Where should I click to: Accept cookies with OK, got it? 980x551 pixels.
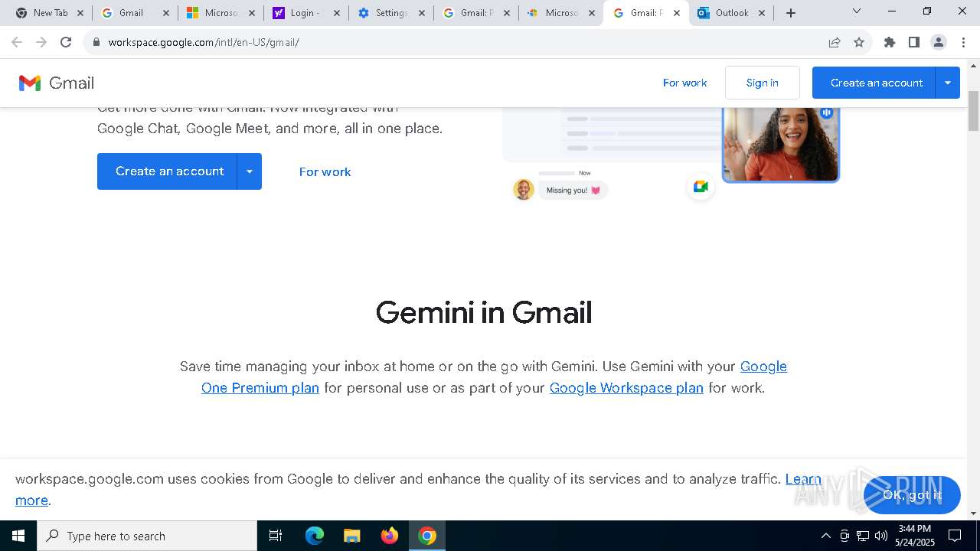tap(912, 494)
